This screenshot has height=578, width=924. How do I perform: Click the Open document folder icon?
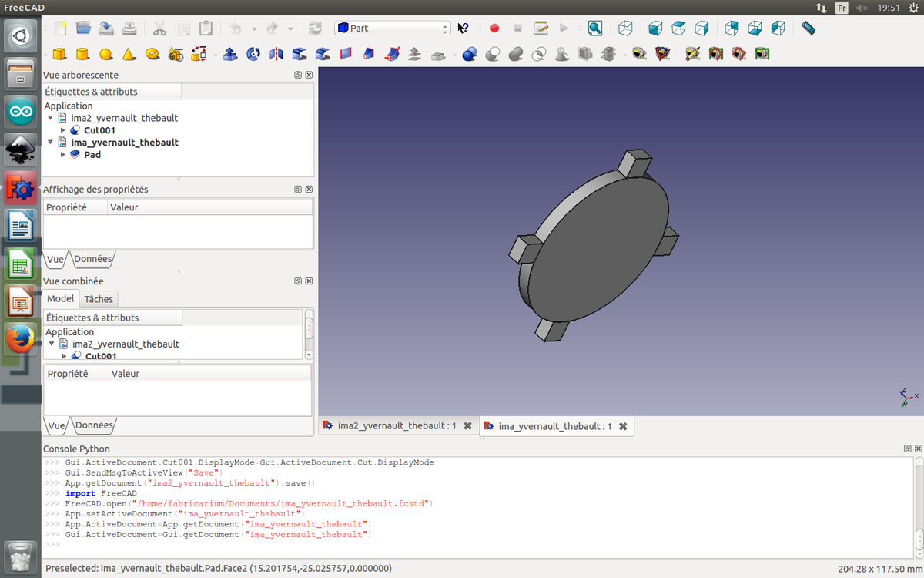[83, 29]
